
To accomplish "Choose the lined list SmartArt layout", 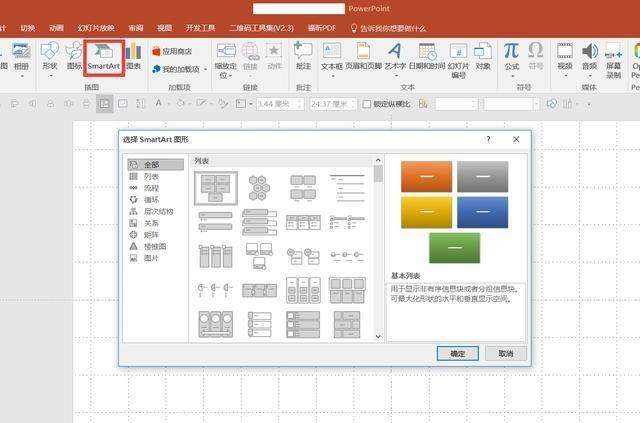I will pos(347,188).
